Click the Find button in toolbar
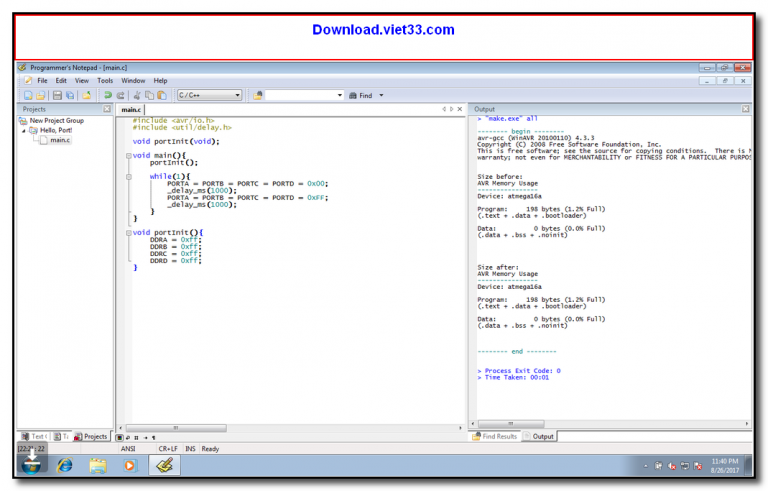 (x=360, y=95)
